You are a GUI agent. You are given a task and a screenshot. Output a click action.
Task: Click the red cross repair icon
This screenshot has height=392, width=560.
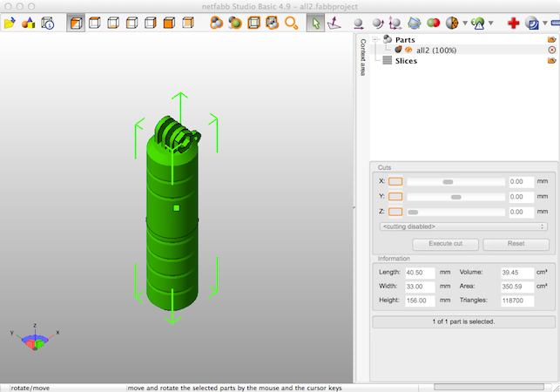coord(513,23)
